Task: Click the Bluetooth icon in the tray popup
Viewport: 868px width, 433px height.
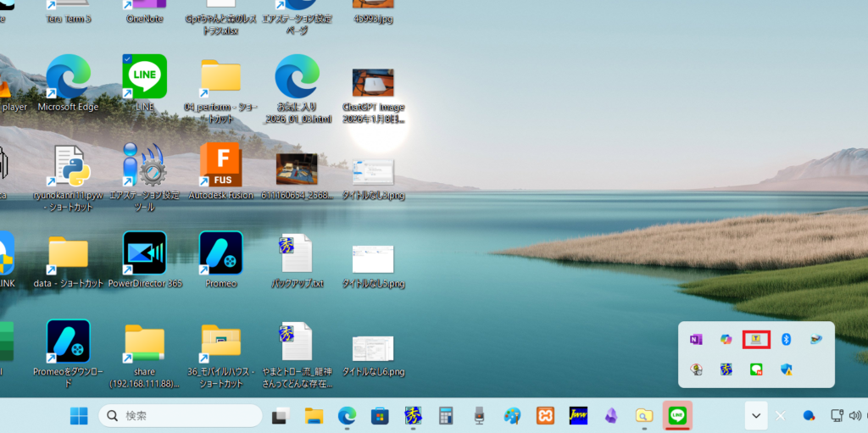Action: coord(786,339)
